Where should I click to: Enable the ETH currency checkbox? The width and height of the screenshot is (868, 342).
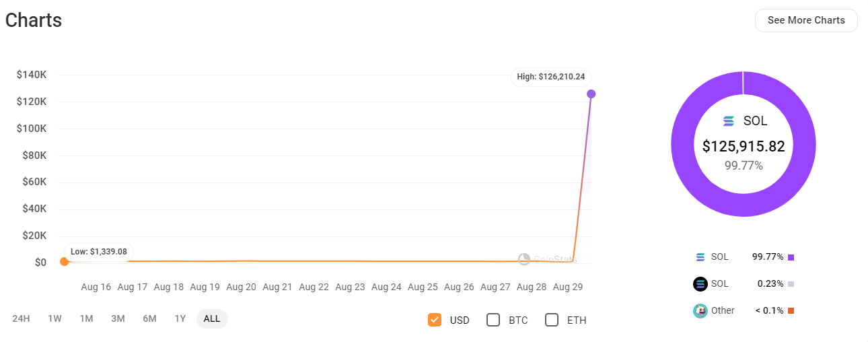click(x=552, y=320)
